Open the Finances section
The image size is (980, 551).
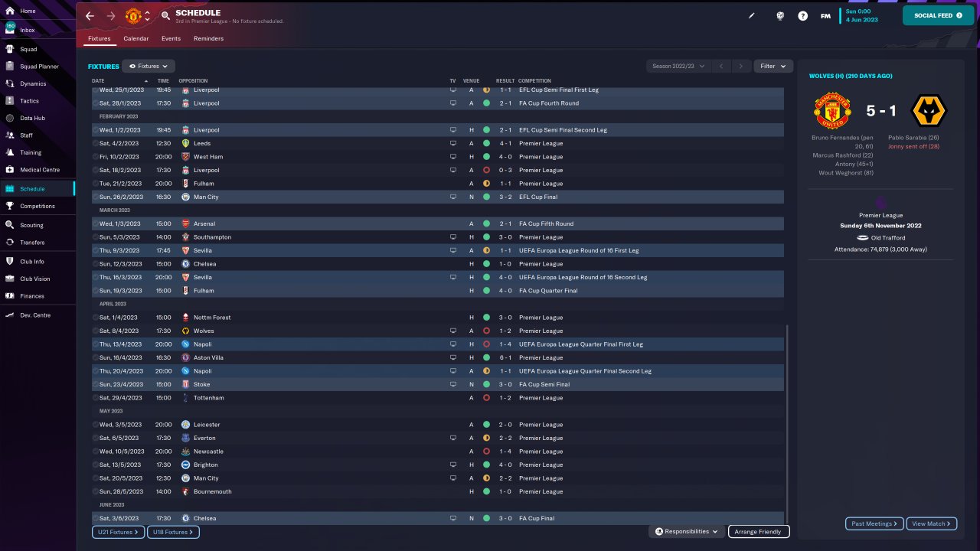pos(32,296)
